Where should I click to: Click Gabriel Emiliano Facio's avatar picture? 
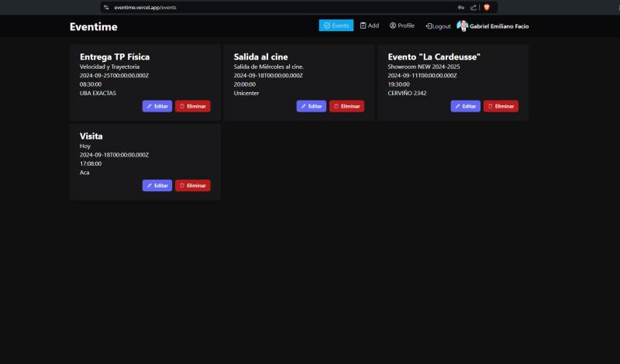[x=462, y=26]
